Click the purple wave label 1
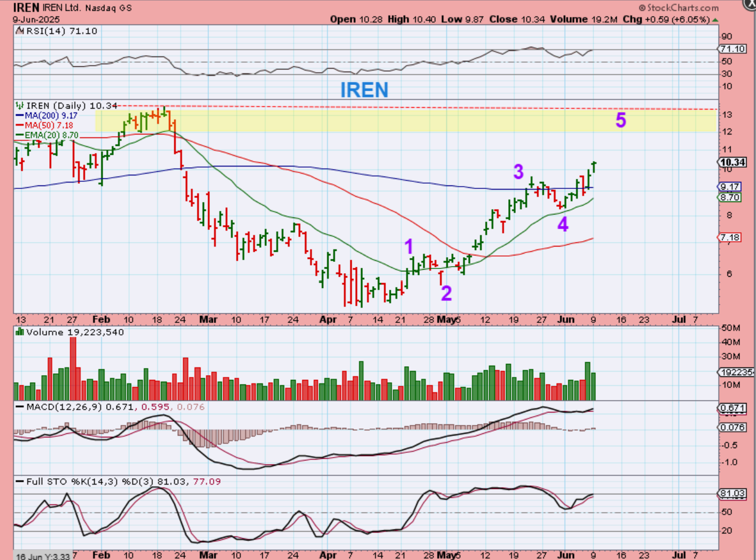This screenshot has height=560, width=756. (x=409, y=247)
